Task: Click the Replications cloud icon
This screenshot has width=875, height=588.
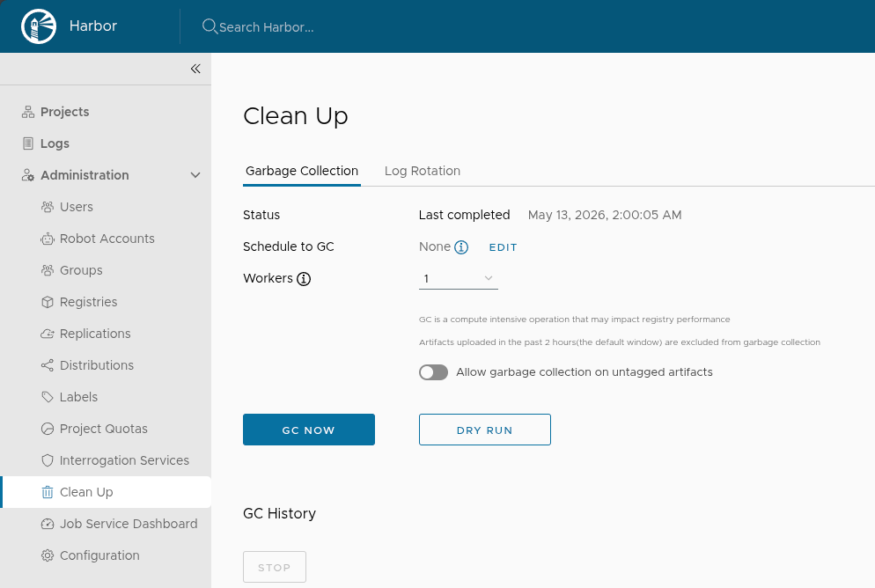Action: (x=48, y=334)
